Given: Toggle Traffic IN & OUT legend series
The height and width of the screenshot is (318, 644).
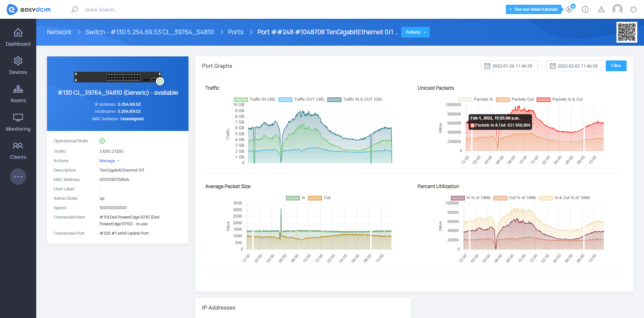Looking at the screenshot, I should pyautogui.click(x=355, y=99).
